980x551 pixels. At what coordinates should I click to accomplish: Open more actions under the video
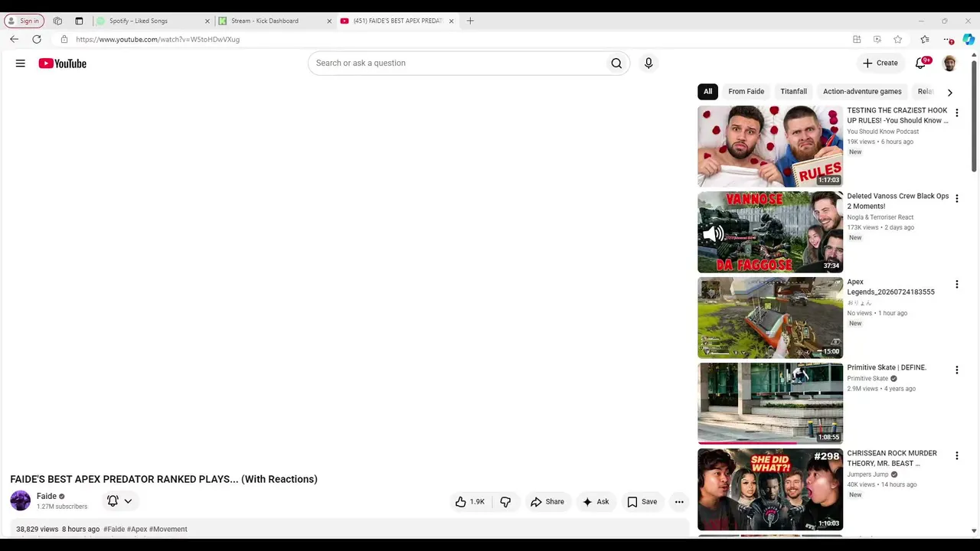click(x=679, y=502)
